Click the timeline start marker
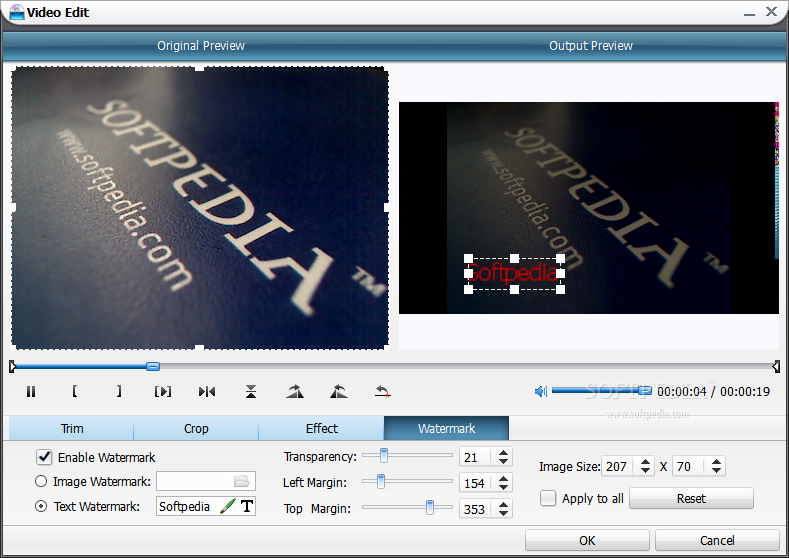Screen dimensions: 789x558 (x=12, y=366)
